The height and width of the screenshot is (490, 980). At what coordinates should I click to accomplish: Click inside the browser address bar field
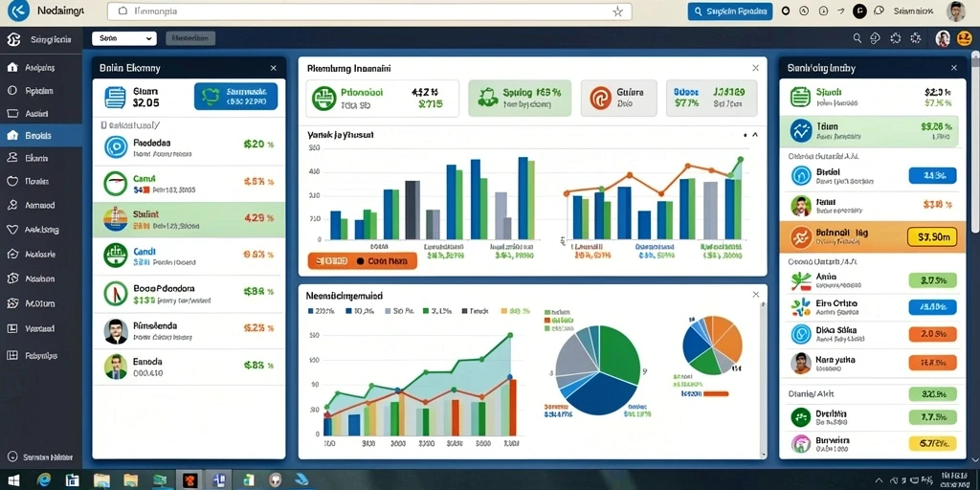(x=368, y=11)
